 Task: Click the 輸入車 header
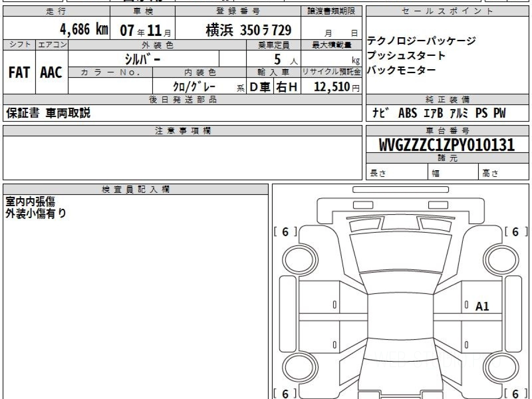tap(274, 73)
